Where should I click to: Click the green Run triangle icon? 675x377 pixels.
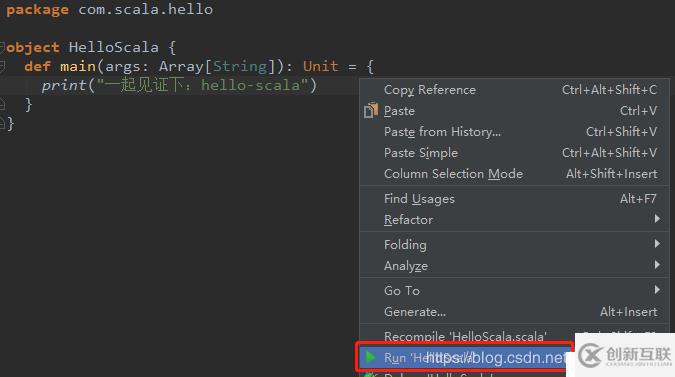coord(370,357)
